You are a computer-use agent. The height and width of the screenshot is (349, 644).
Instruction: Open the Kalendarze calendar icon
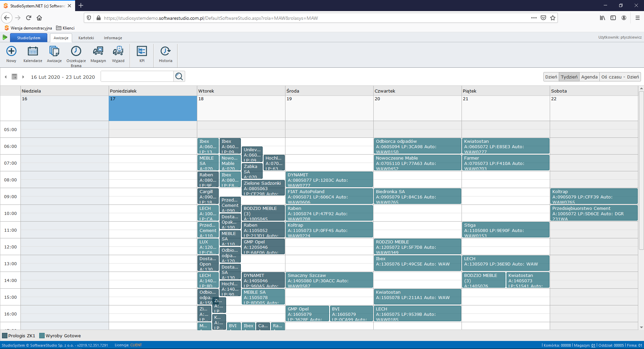click(33, 51)
